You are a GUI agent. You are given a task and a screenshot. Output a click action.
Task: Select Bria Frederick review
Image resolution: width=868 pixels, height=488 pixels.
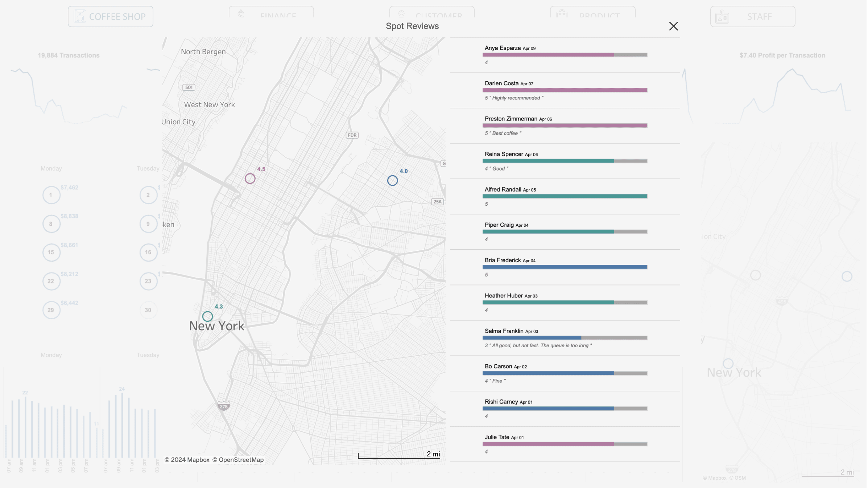[x=565, y=267]
